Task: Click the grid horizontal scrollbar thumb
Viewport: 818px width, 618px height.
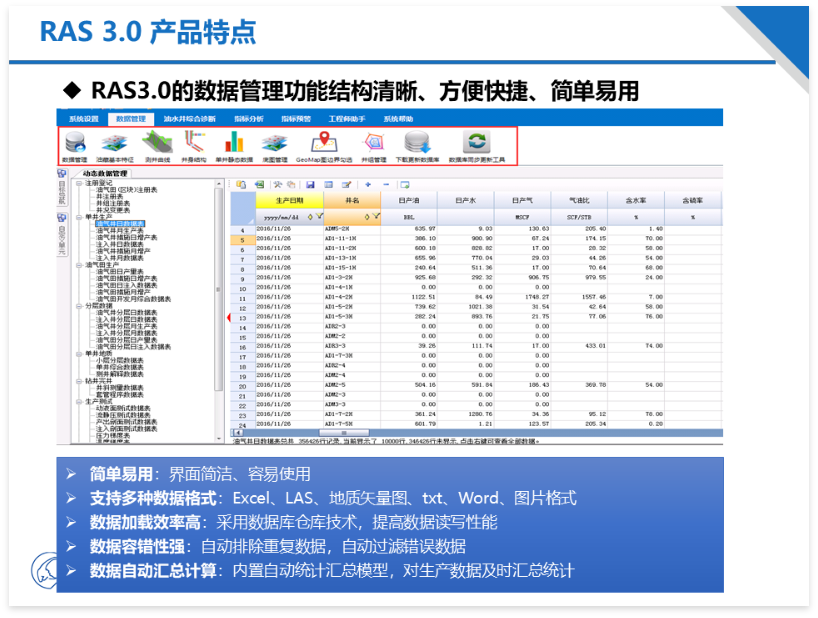Action: (344, 433)
